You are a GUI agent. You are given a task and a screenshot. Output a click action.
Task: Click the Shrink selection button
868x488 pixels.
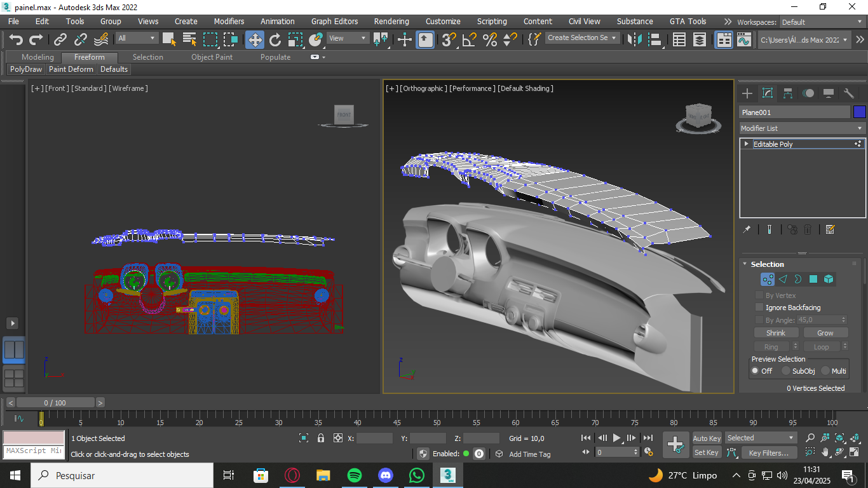tap(776, 333)
